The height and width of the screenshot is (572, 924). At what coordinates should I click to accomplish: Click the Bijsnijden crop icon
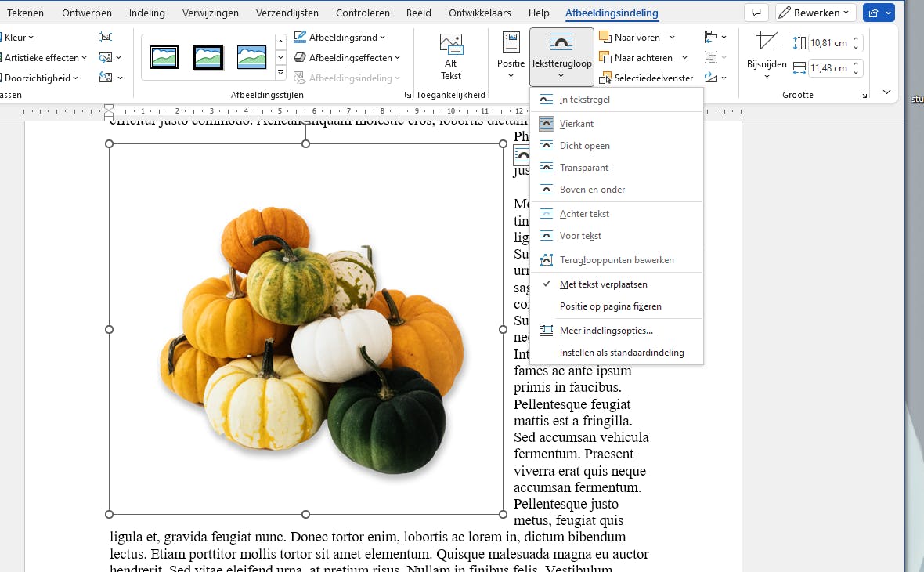point(767,43)
